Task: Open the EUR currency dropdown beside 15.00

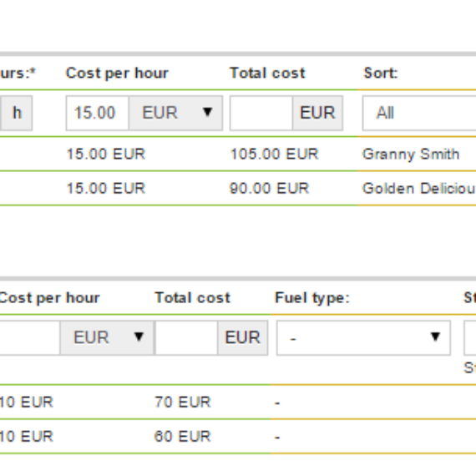Action: [175, 113]
